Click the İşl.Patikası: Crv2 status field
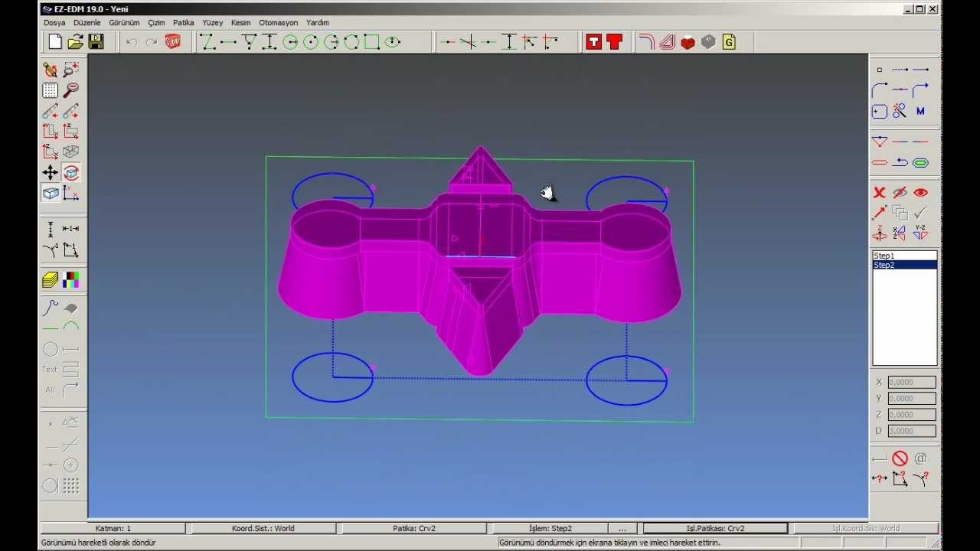 coord(715,528)
